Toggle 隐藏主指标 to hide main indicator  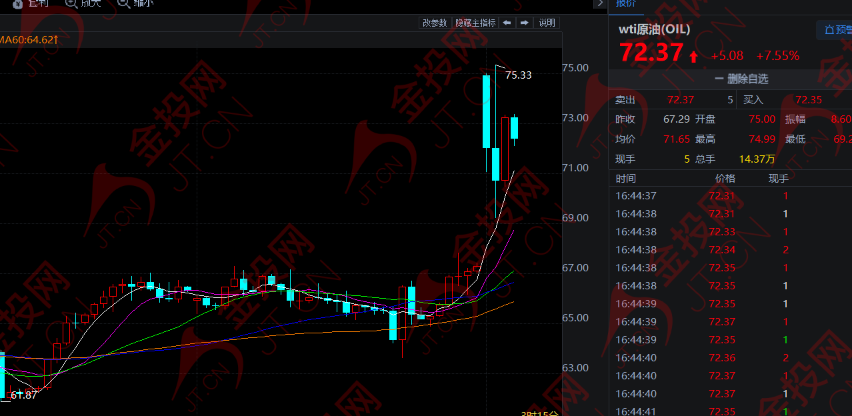(x=475, y=22)
